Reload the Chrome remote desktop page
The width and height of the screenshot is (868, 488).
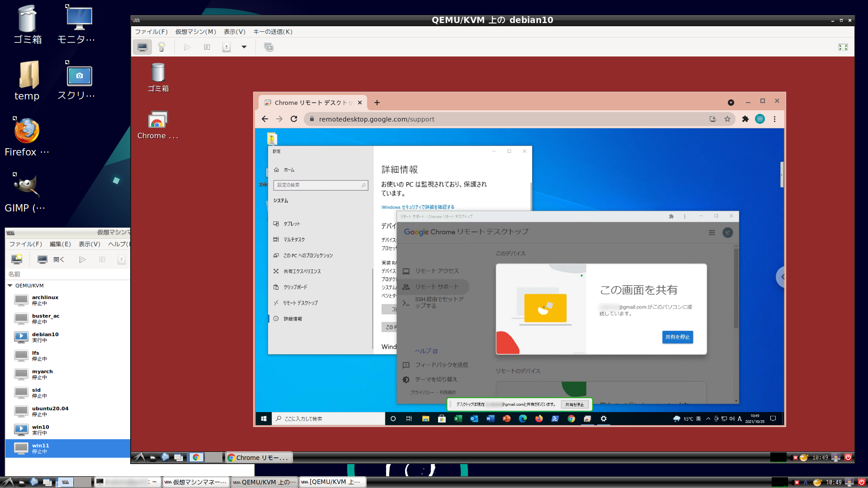pyautogui.click(x=294, y=119)
